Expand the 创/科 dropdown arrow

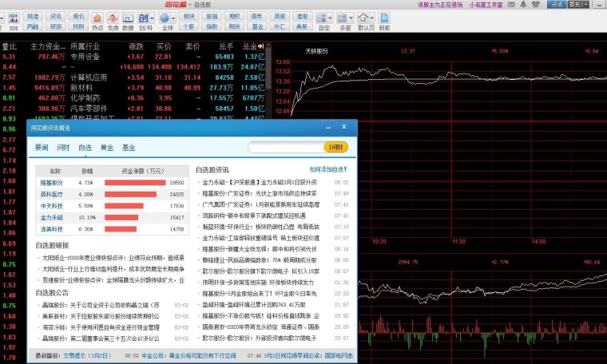point(152,18)
